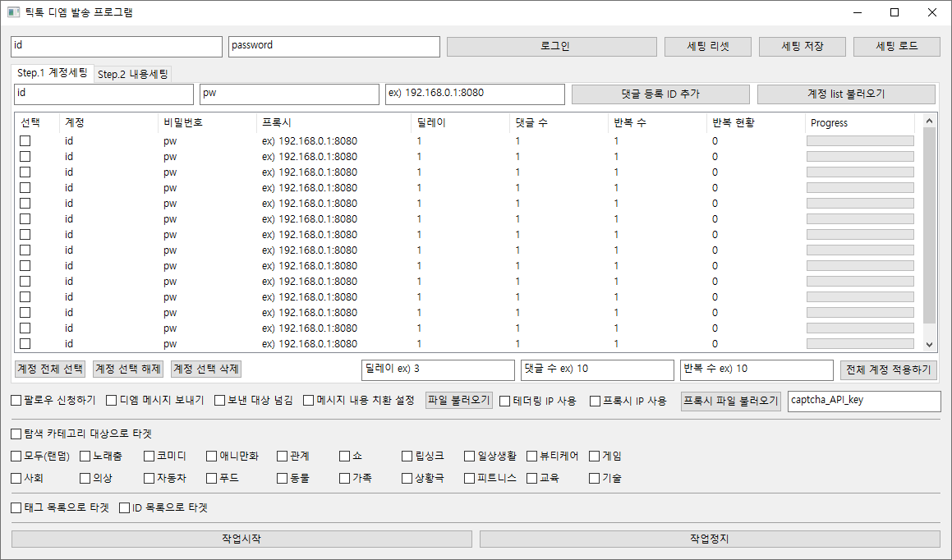Check the 사회 category checkbox
The height and width of the screenshot is (560, 952).
coord(16,479)
